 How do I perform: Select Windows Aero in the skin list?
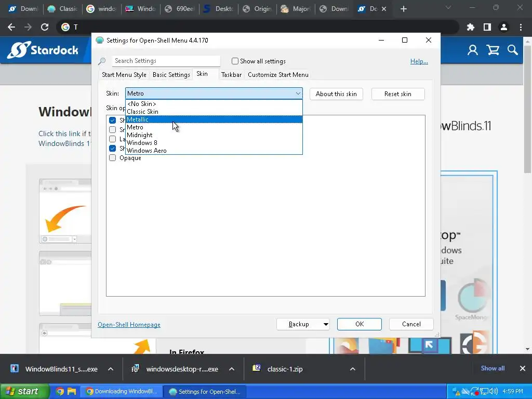214,151
